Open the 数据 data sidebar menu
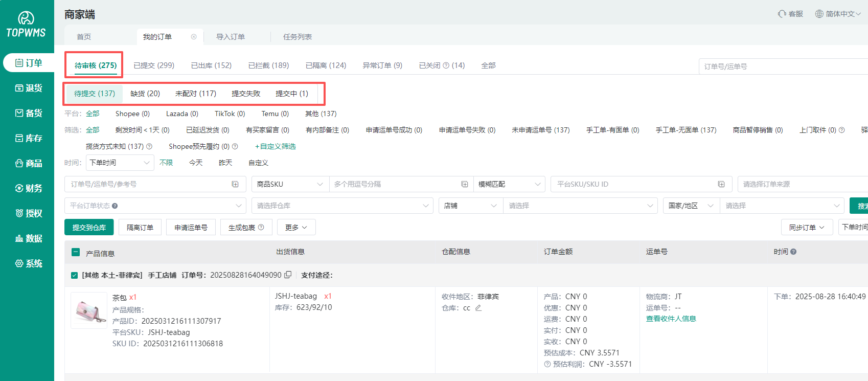The image size is (868, 381). click(x=29, y=238)
